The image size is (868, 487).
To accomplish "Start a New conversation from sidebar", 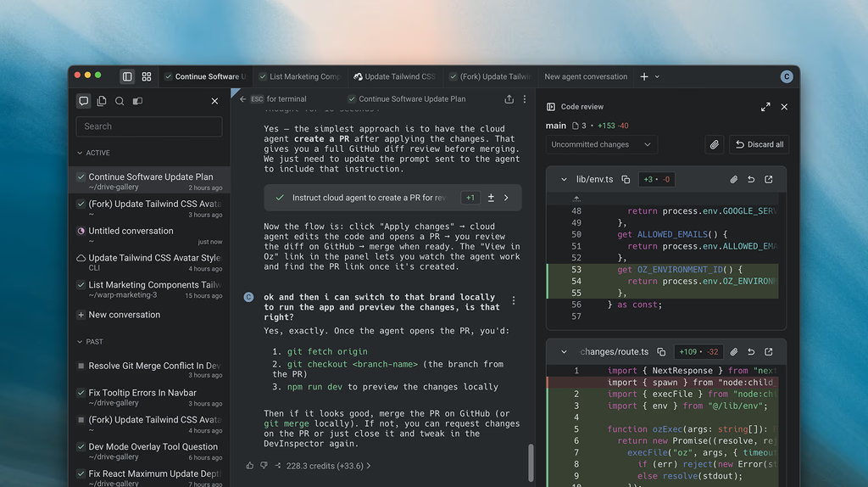I will pos(124,315).
